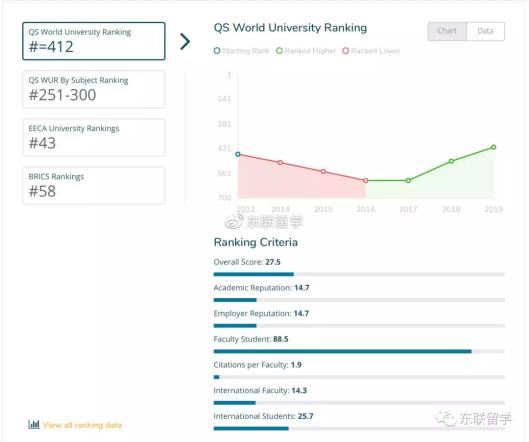Click the 2015 red data point

click(x=323, y=171)
